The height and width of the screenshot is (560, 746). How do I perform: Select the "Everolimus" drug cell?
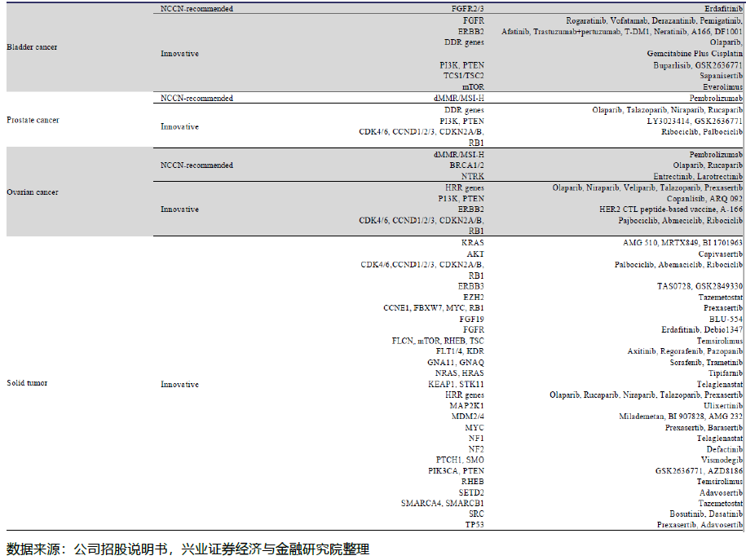(x=722, y=87)
